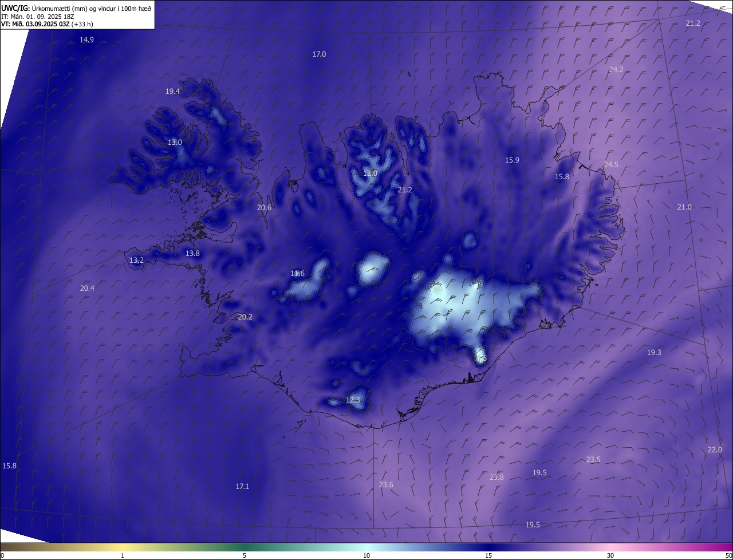The width and height of the screenshot is (733, 560).
Task: Click the 12.3 value label
Action: pyautogui.click(x=353, y=400)
